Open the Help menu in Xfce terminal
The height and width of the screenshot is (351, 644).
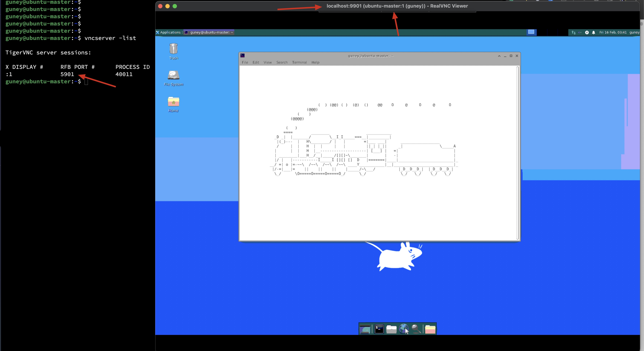coord(315,62)
